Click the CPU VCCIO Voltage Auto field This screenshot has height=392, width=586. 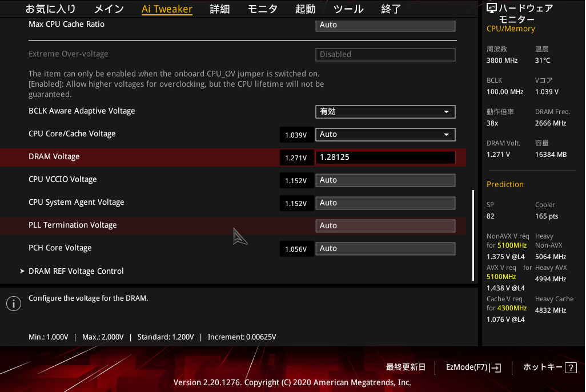point(386,180)
